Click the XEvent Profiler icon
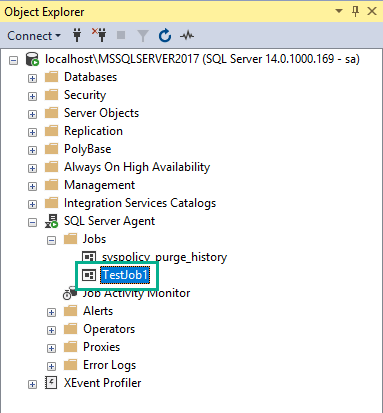Screen dimensions: 383x413 [51, 383]
